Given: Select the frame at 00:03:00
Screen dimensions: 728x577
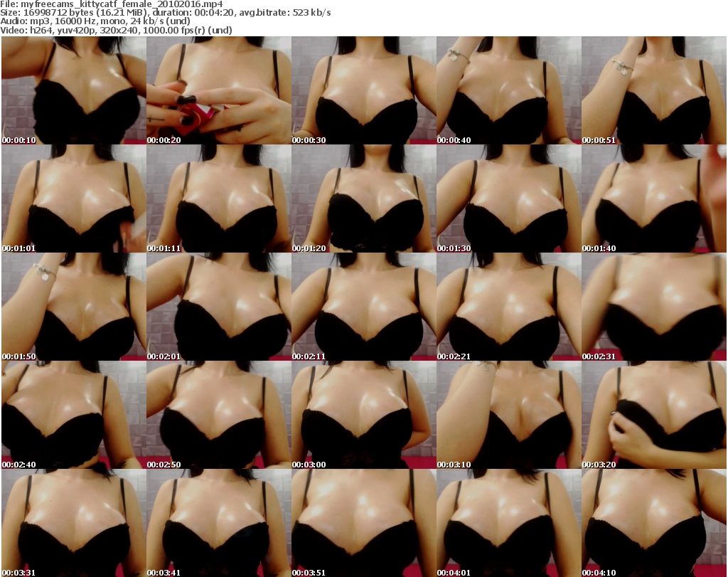Looking at the screenshot, I should (364, 415).
